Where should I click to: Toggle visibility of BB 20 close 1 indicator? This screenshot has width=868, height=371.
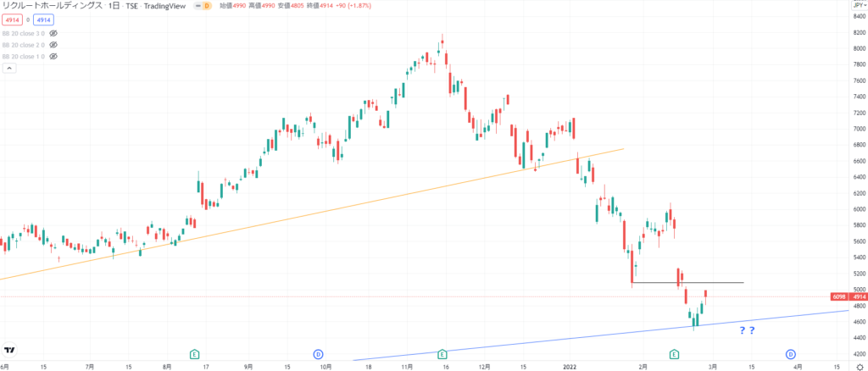(x=53, y=57)
